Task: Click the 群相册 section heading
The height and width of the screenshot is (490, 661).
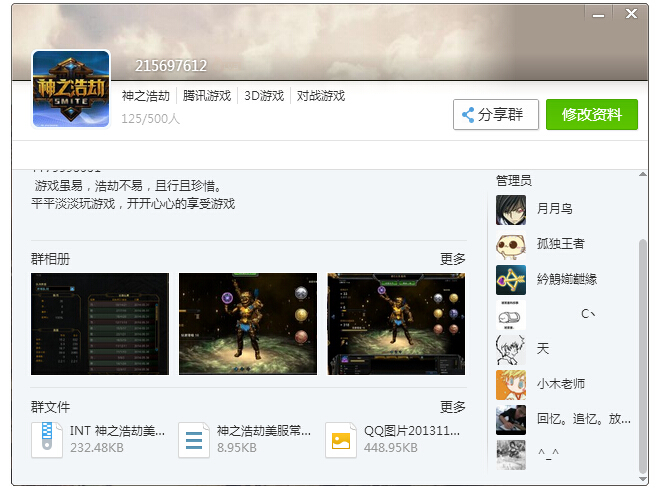Action: coord(51,258)
